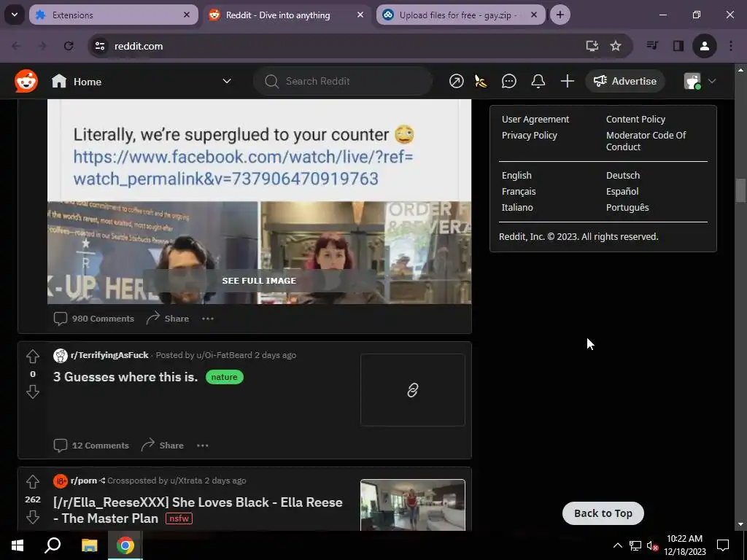
Task: Click the Privacy Policy link
Action: coord(529,135)
